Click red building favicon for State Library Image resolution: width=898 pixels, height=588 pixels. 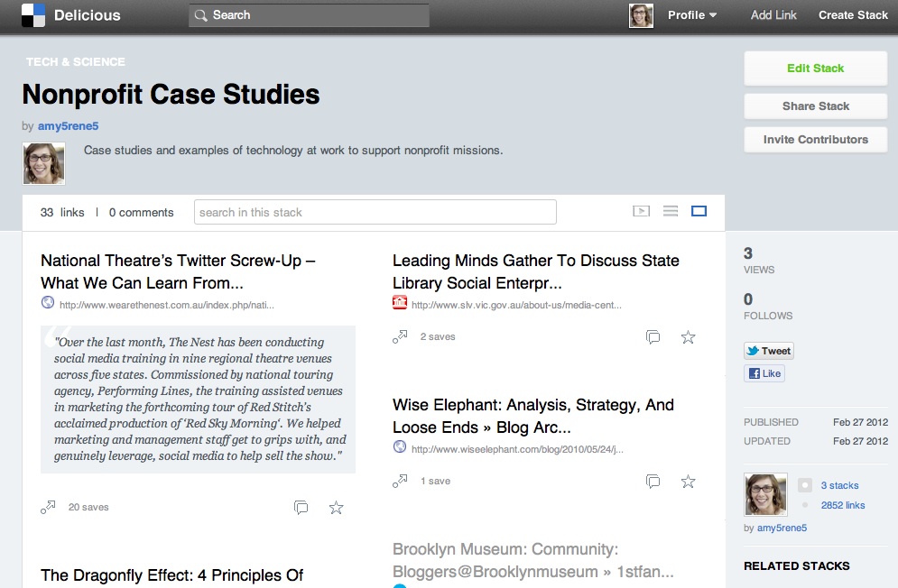(400, 302)
